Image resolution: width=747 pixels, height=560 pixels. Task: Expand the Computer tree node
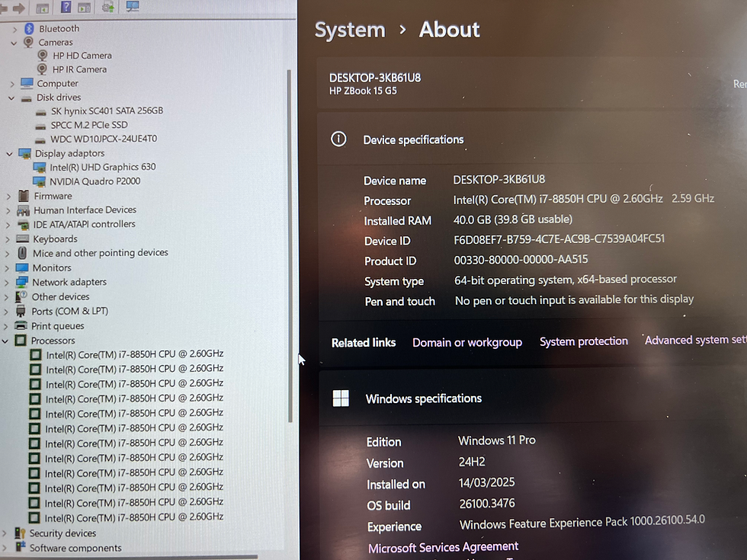point(12,84)
